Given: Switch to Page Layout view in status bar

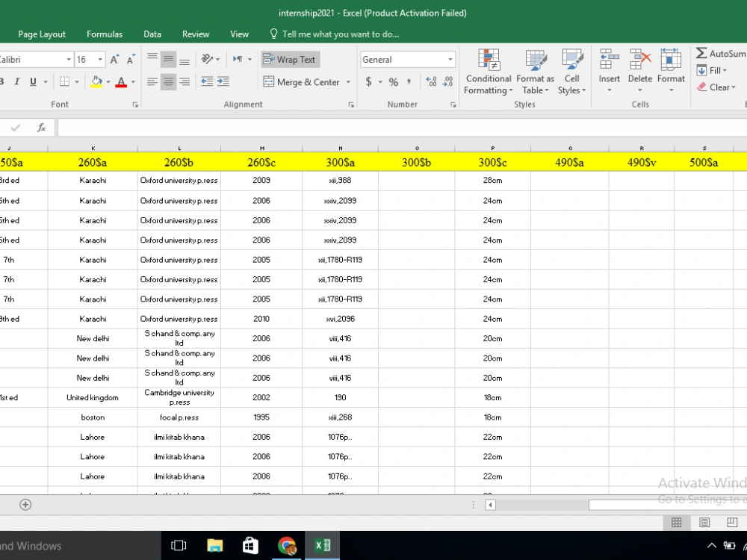Looking at the screenshot, I should click(704, 523).
